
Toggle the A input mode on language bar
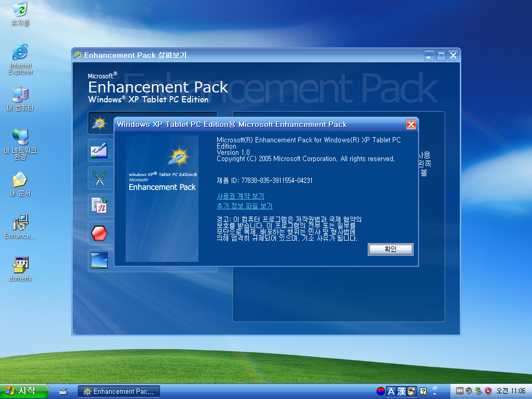(391, 391)
